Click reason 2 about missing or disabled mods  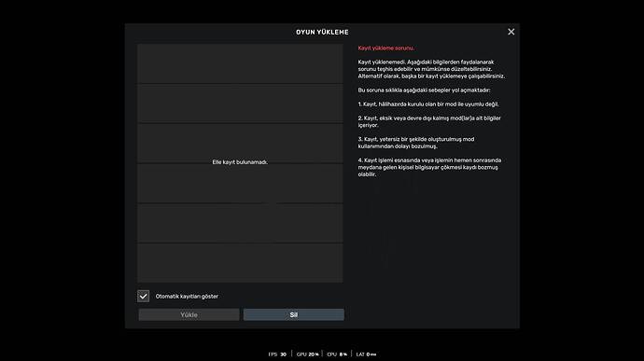point(429,121)
